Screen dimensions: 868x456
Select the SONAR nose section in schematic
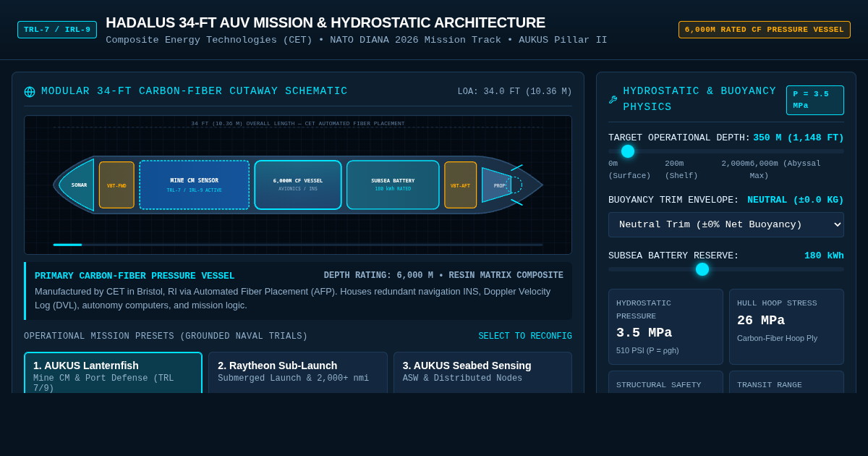pos(77,185)
